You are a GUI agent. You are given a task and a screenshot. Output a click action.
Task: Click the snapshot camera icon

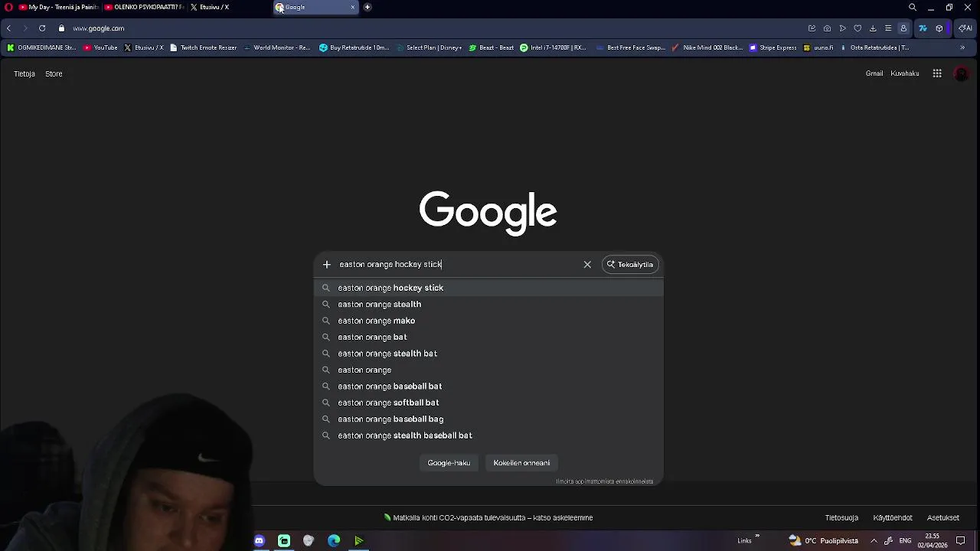[827, 28]
